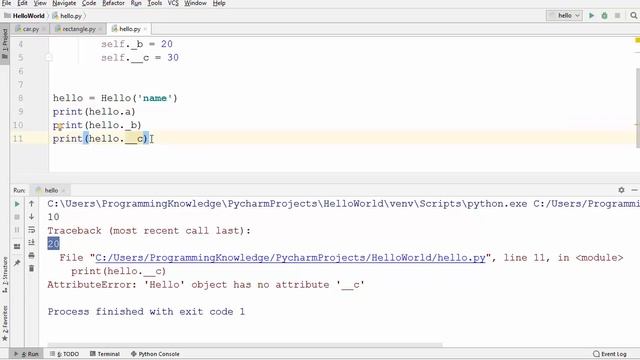
Task: Select the hello.py editor tab
Action: click(129, 29)
